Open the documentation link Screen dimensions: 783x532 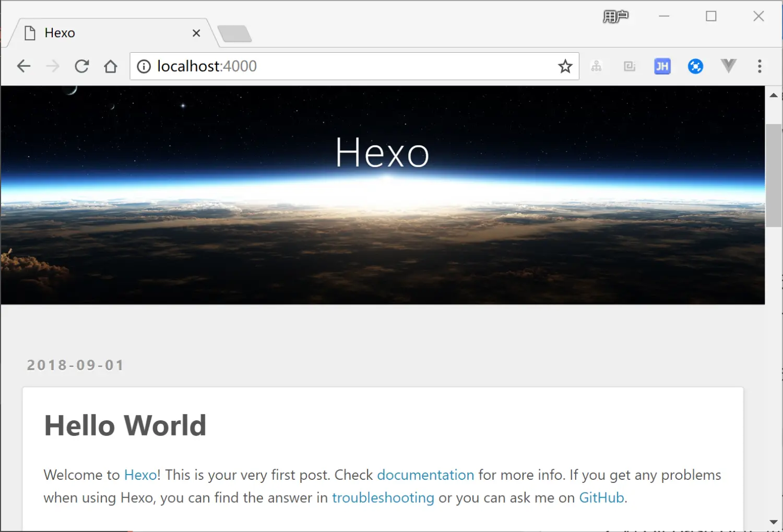[x=425, y=475]
